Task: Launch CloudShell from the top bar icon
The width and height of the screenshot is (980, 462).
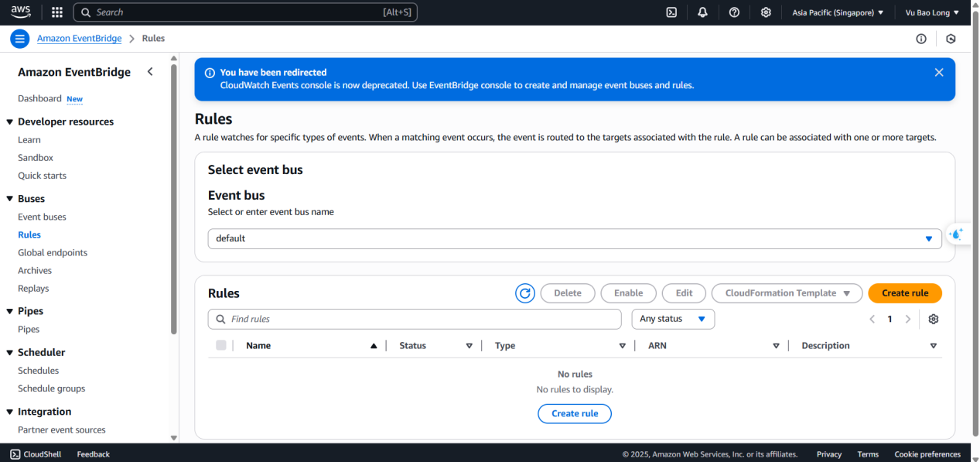Action: (x=672, y=12)
